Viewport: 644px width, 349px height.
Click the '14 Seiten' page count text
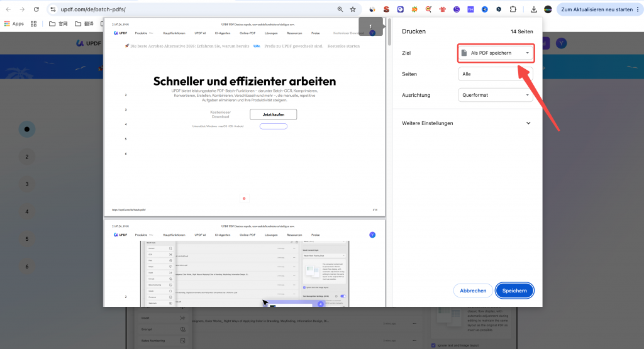point(521,31)
